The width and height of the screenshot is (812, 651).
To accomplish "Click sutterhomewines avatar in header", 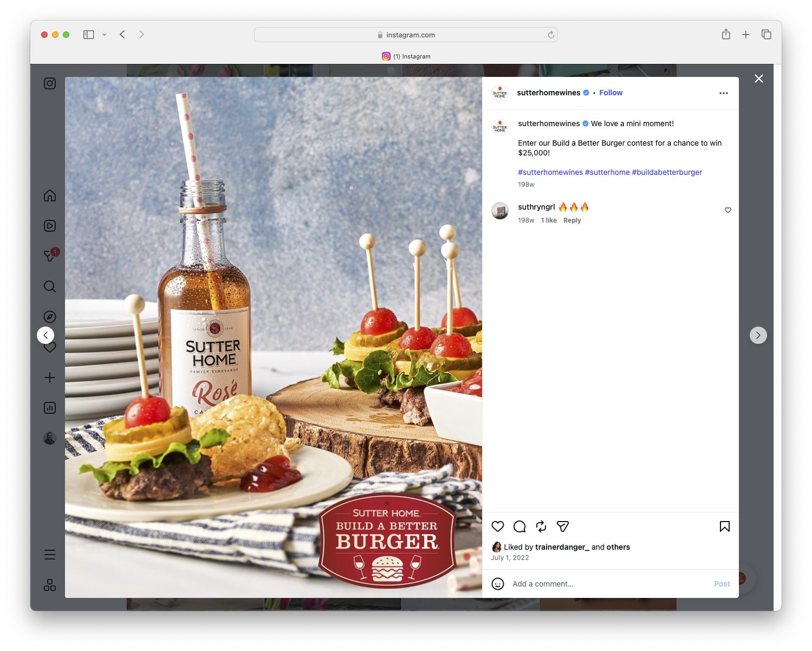I will coord(500,93).
